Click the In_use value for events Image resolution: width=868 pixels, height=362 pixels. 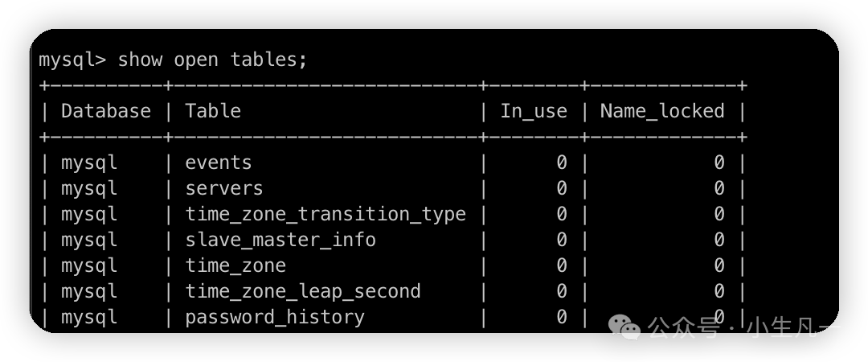(561, 162)
